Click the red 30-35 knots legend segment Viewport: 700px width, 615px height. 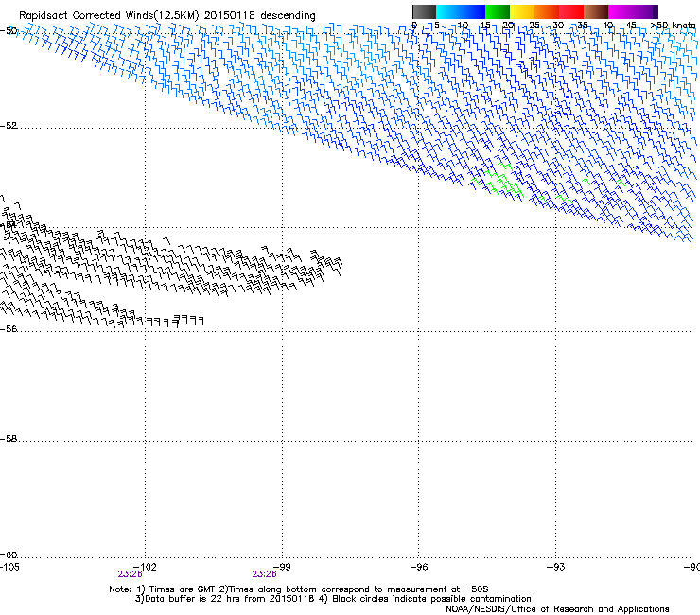click(x=571, y=11)
